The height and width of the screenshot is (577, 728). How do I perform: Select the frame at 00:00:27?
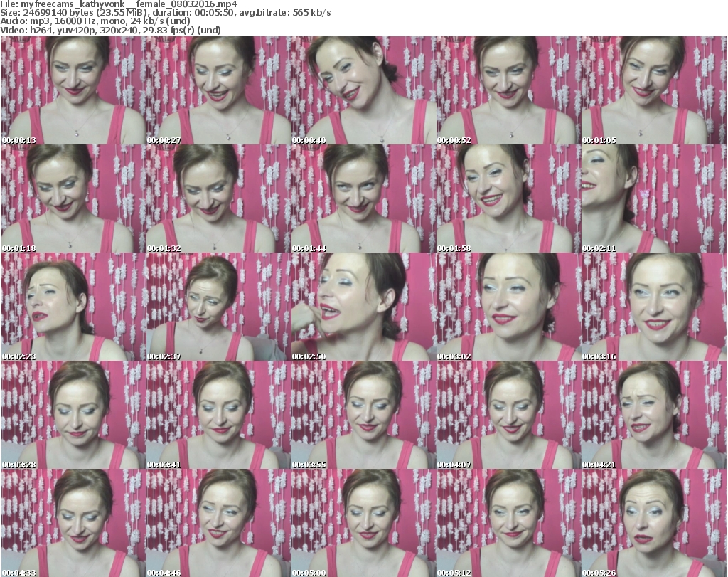pyautogui.click(x=218, y=90)
